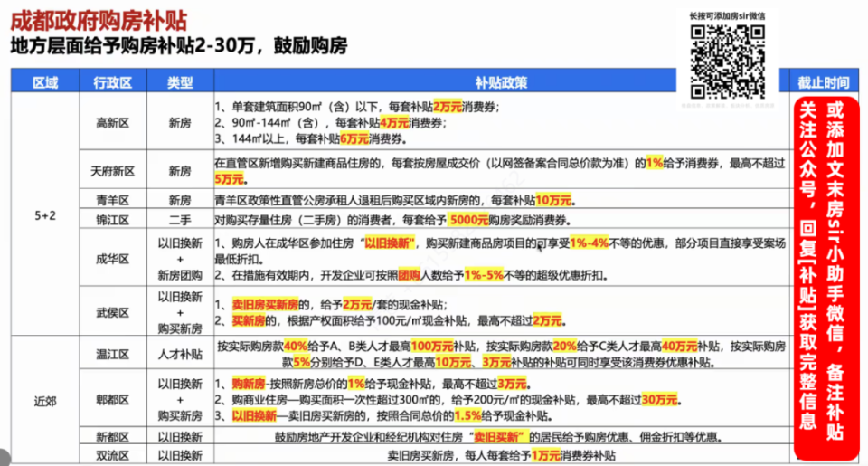Click highlighted 1万元 in 双流区 policy
The image size is (868, 466).
tap(546, 456)
